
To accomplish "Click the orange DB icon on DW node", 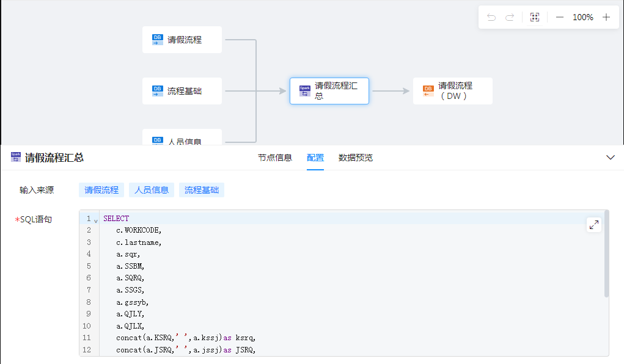I will pos(428,91).
